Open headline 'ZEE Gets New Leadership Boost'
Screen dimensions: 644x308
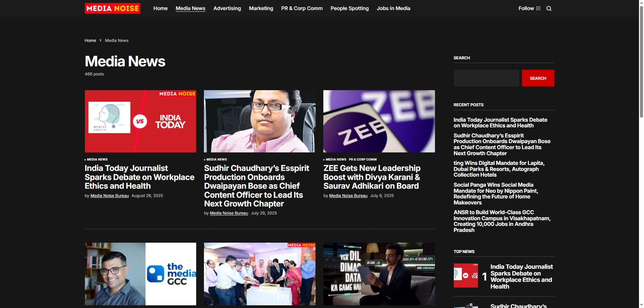[x=372, y=177]
